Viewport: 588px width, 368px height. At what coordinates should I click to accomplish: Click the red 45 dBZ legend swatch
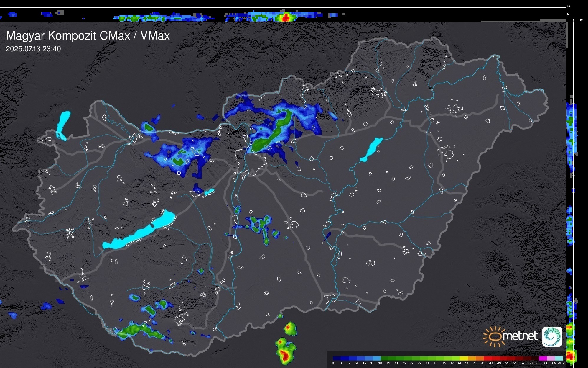(487, 358)
